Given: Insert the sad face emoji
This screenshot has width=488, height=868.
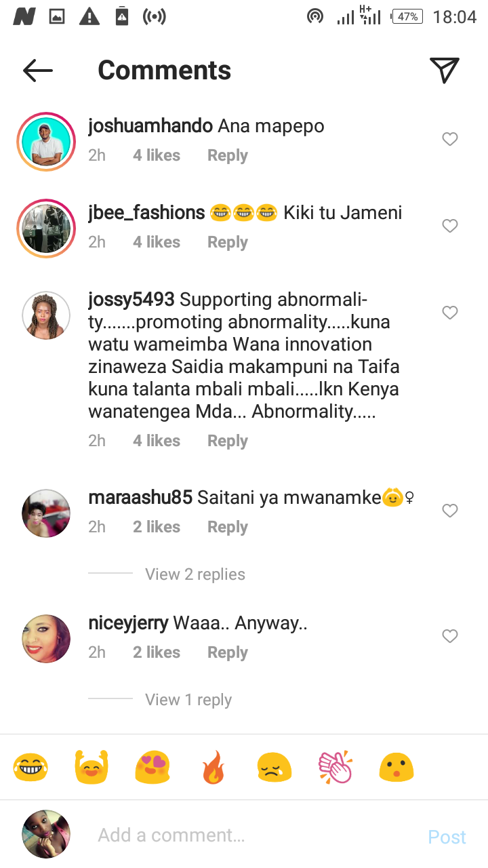Looking at the screenshot, I should (x=274, y=768).
